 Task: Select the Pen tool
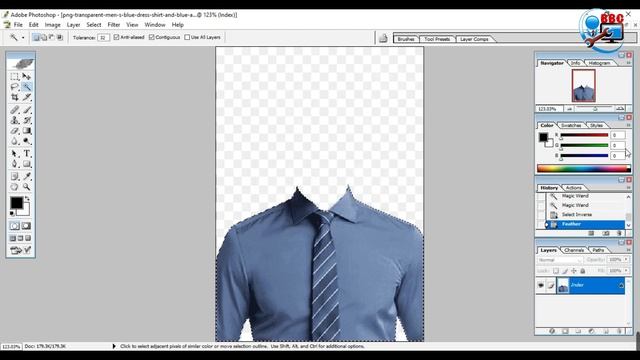coord(15,164)
